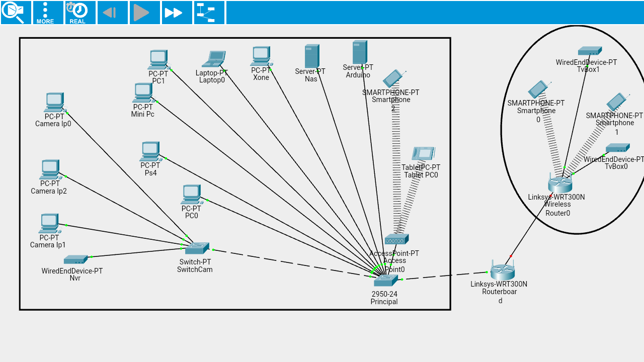Click the "Camera Ip2" label text

[x=49, y=191]
